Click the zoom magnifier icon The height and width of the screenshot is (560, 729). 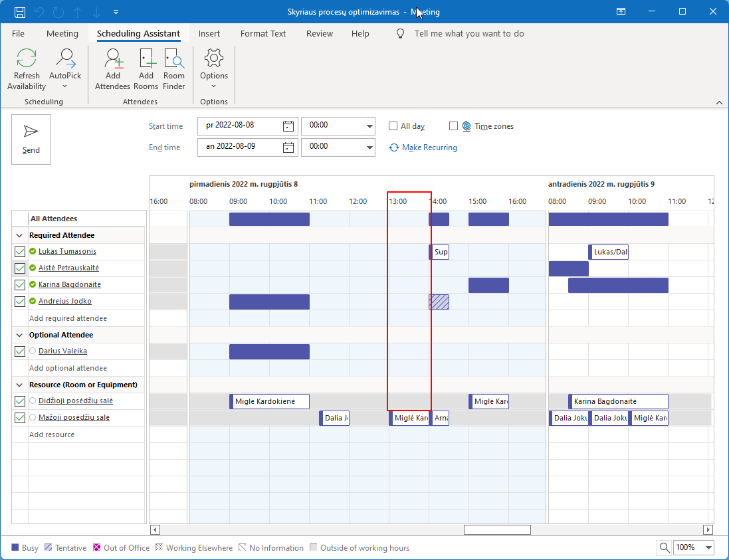click(x=664, y=547)
